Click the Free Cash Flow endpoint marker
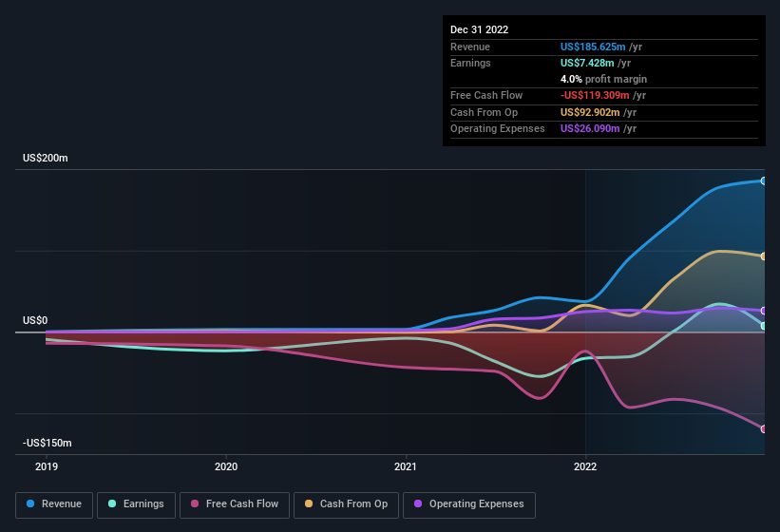The image size is (780, 532). (763, 429)
